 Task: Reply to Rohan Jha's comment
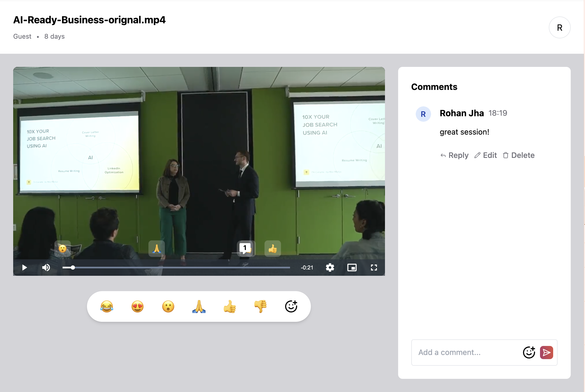454,155
